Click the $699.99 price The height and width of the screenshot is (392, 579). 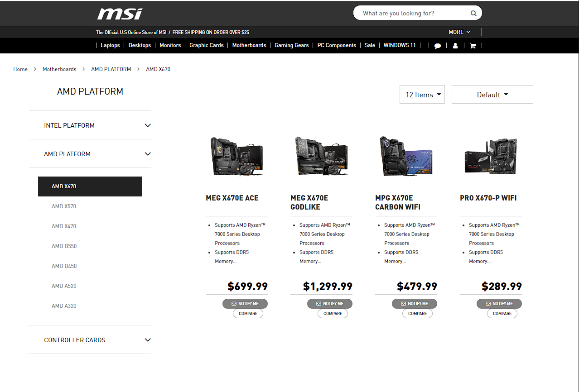coord(247,287)
